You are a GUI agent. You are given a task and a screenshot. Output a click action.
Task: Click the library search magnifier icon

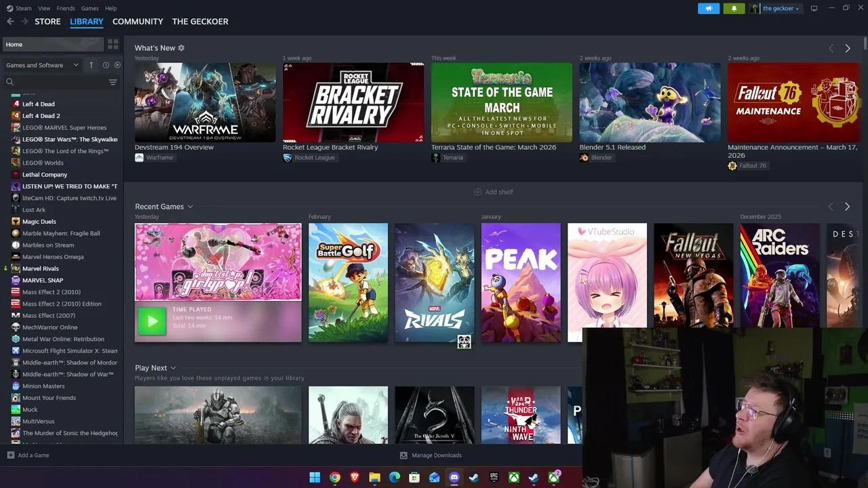pyautogui.click(x=9, y=82)
